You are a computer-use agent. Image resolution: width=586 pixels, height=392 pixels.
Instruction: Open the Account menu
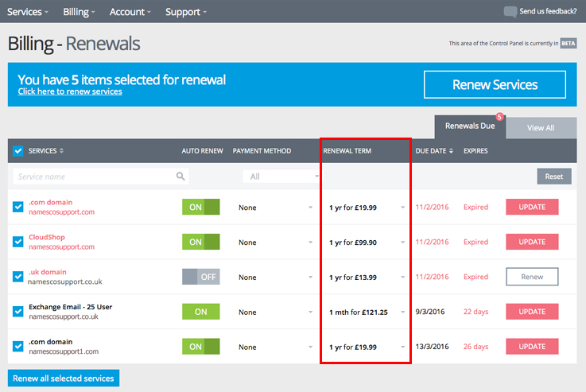click(130, 12)
